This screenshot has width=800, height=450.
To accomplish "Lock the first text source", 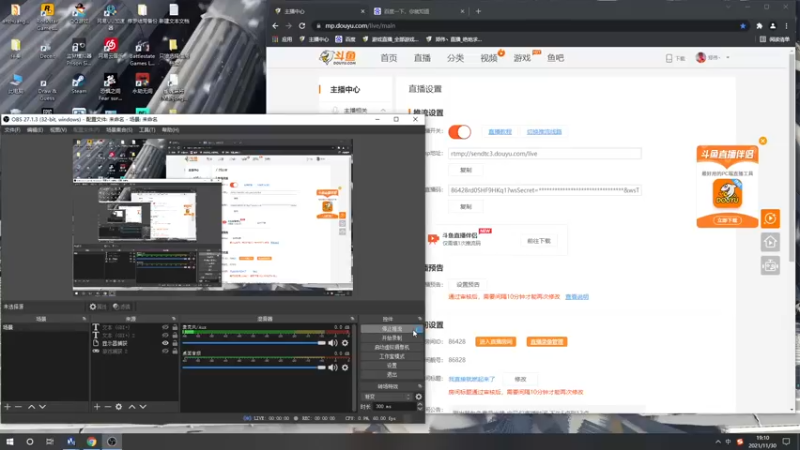I will click(174, 327).
